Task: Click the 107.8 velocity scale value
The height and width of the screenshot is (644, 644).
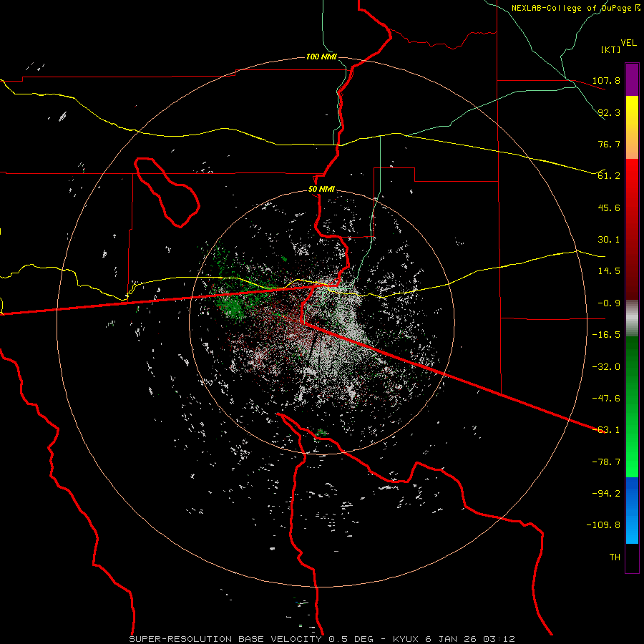Action: click(606, 80)
